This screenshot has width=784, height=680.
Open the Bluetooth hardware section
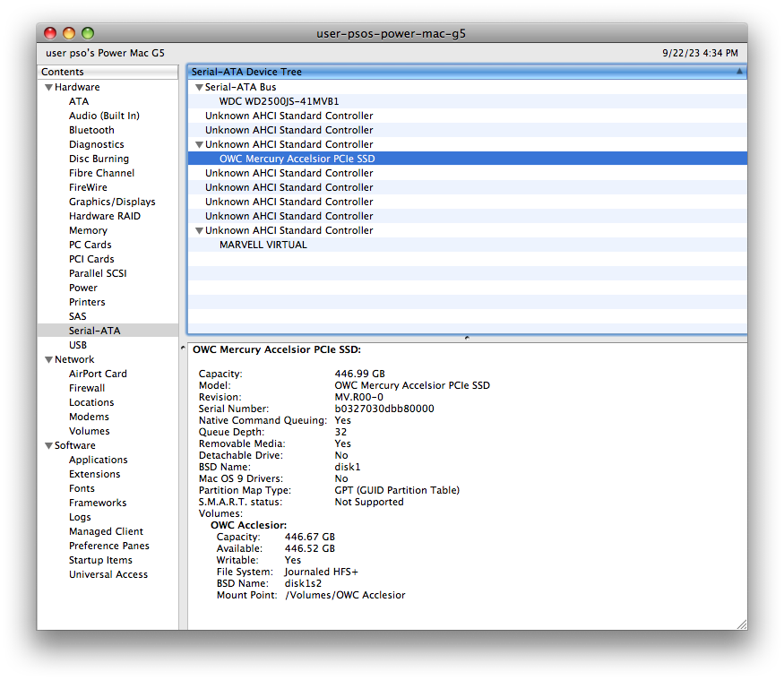click(x=92, y=129)
